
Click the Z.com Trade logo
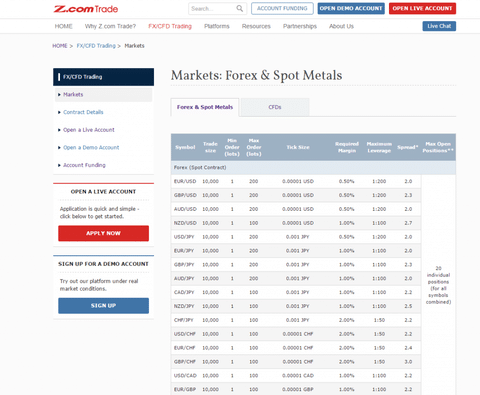click(86, 9)
